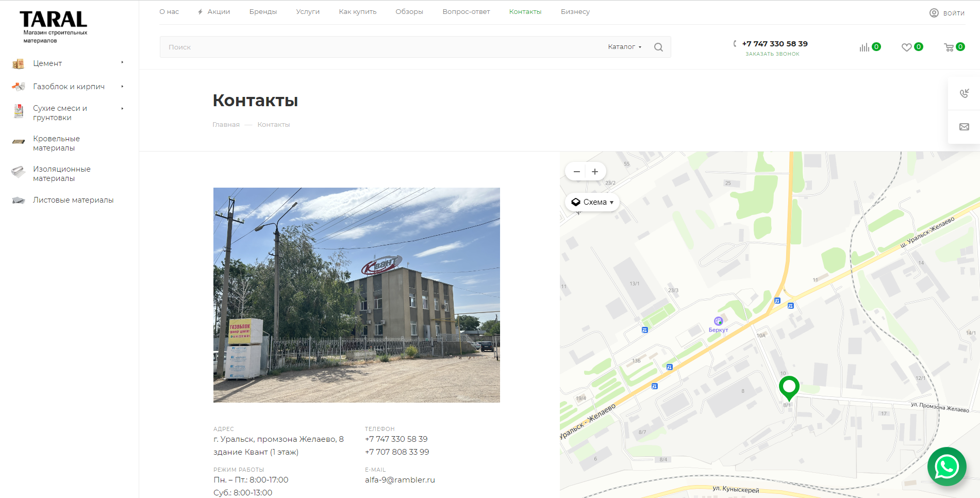Open the Вопрос-ответ menu item
The height and width of the screenshot is (498, 980).
point(466,12)
